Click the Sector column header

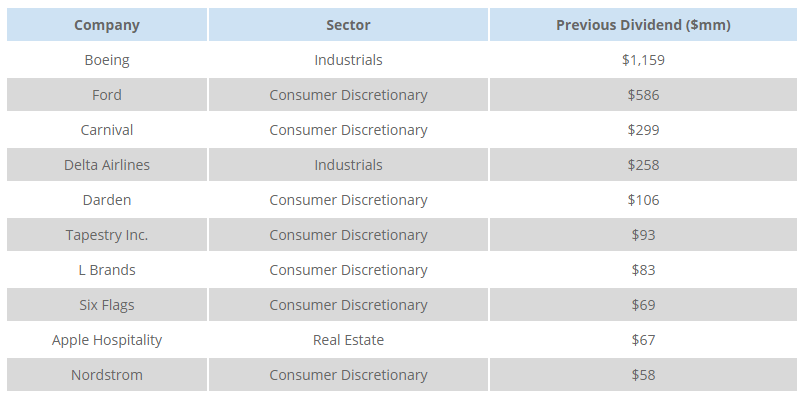(348, 25)
